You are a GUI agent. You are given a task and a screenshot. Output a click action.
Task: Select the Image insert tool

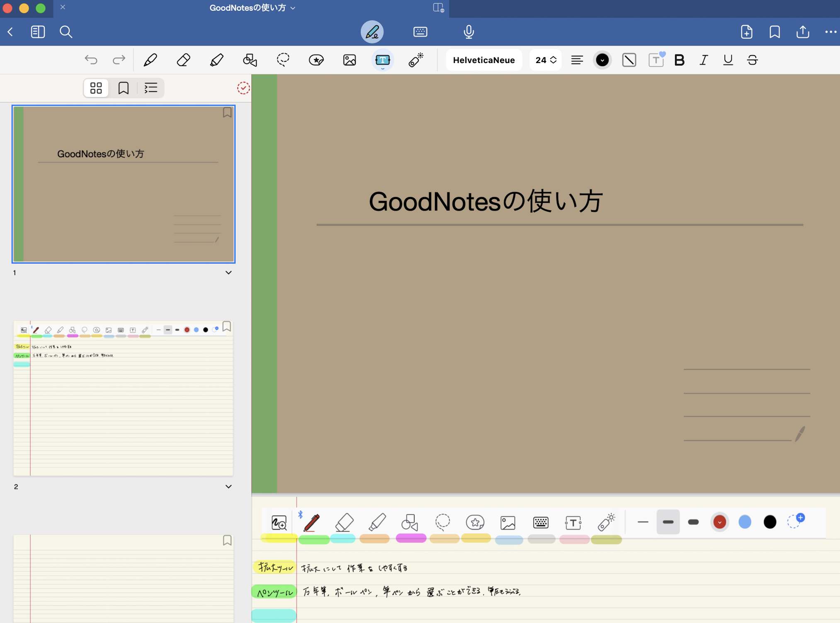[x=349, y=60]
